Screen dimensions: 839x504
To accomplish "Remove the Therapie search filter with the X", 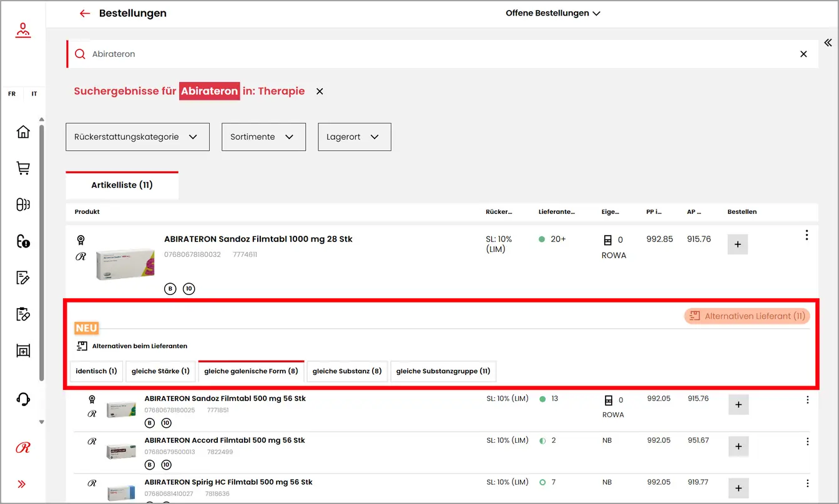I will point(320,91).
